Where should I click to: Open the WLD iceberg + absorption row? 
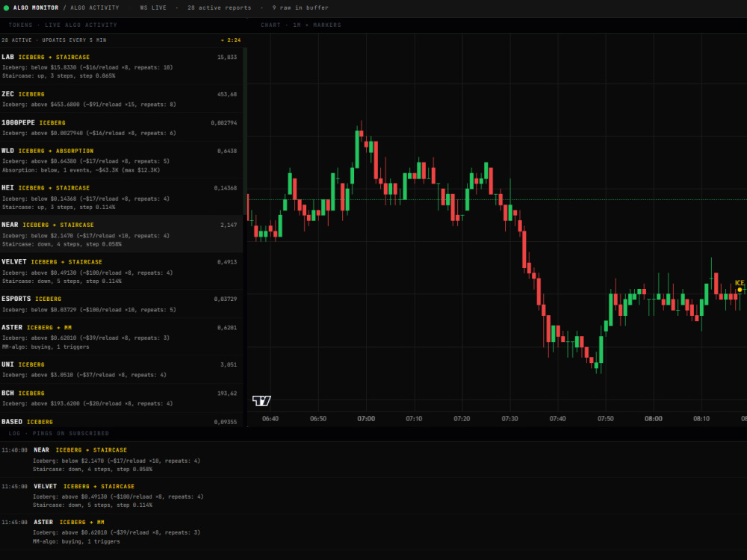pos(122,160)
